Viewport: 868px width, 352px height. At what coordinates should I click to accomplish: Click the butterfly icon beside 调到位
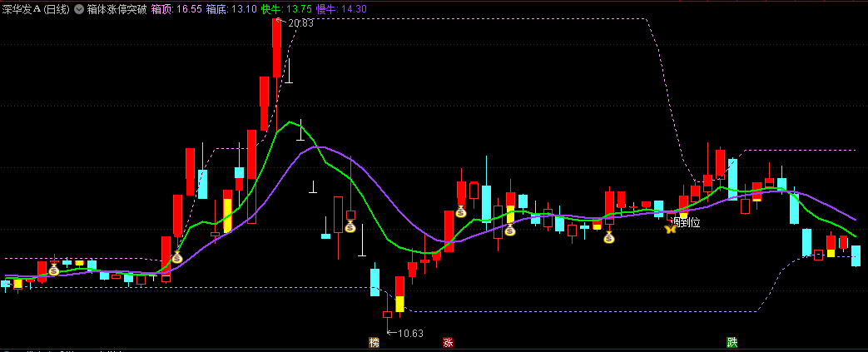pyautogui.click(x=671, y=228)
